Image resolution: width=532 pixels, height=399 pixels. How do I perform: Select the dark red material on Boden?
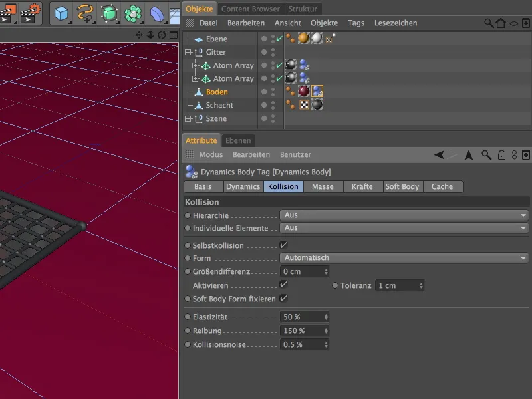[304, 91]
